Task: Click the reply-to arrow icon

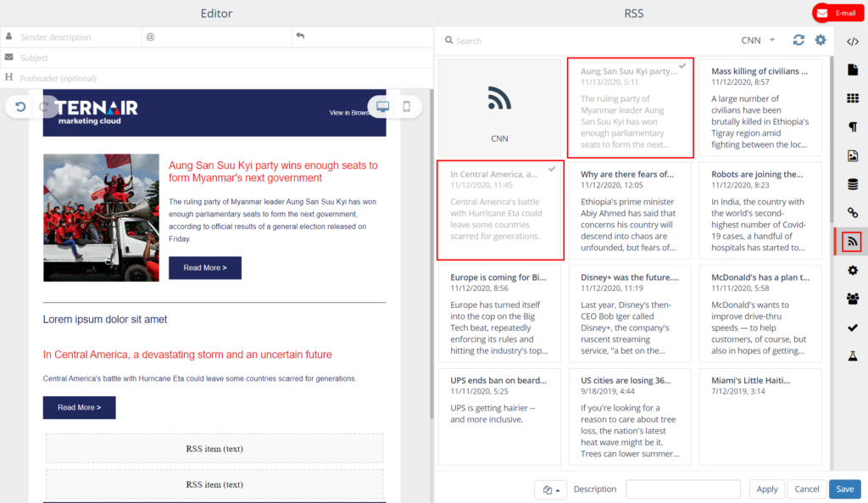Action: (x=300, y=36)
